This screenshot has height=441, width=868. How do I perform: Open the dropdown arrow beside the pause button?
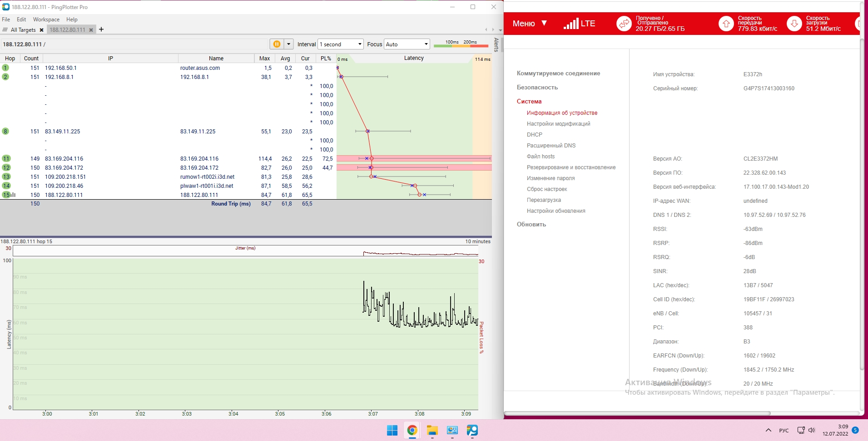tap(288, 44)
